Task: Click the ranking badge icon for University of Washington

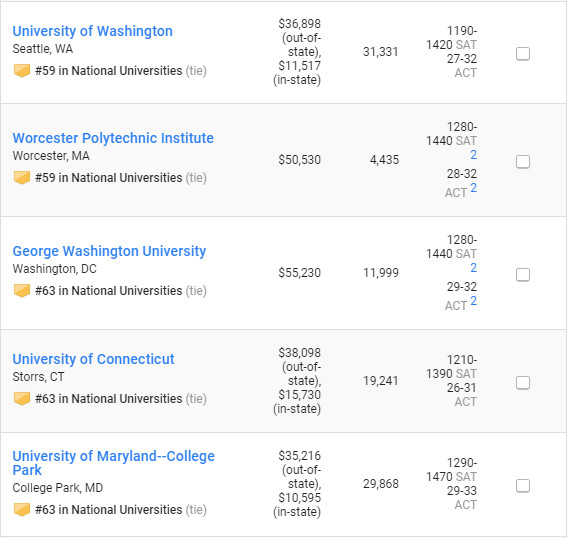Action: (22, 71)
